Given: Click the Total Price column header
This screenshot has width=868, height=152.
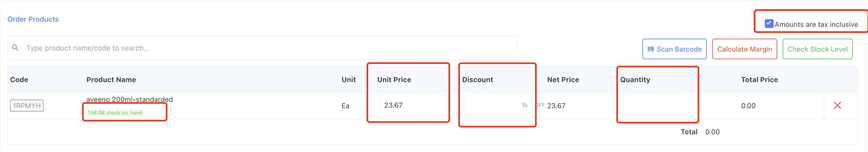Looking at the screenshot, I should tap(759, 80).
